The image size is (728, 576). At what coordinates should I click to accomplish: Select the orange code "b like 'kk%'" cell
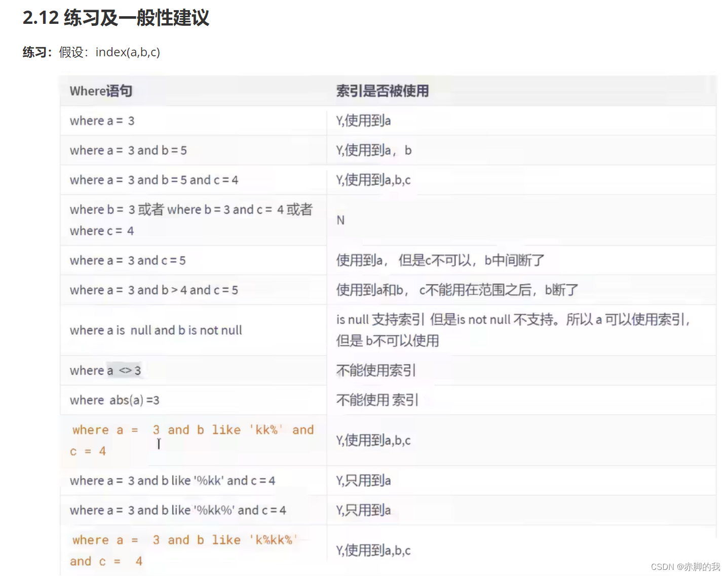pyautogui.click(x=193, y=440)
